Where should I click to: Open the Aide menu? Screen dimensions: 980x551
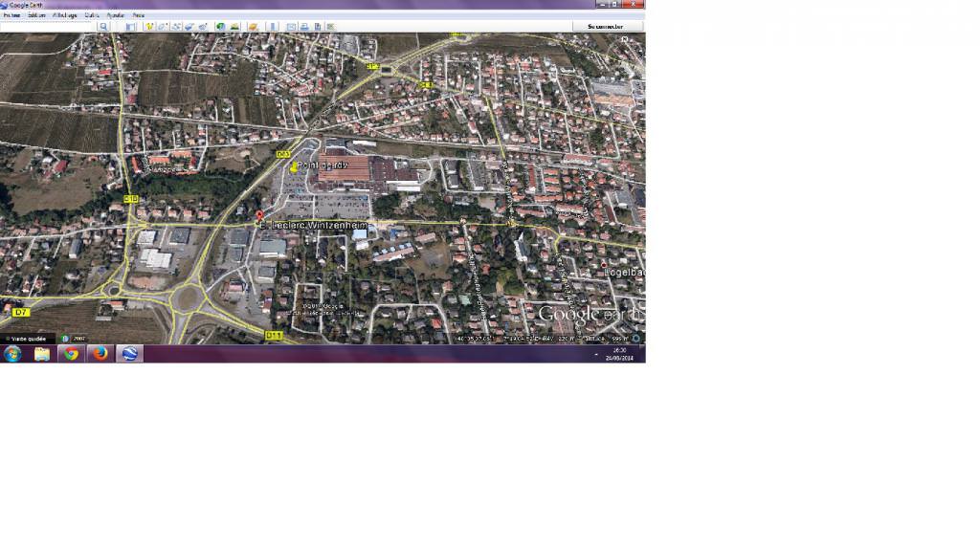coord(138,15)
